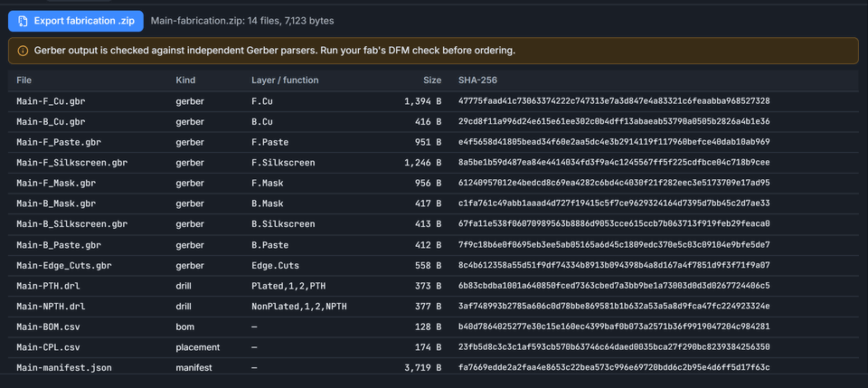Image resolution: width=868 pixels, height=388 pixels.
Task: Select file name Main-F_Paste.gbr
Action: [59, 142]
